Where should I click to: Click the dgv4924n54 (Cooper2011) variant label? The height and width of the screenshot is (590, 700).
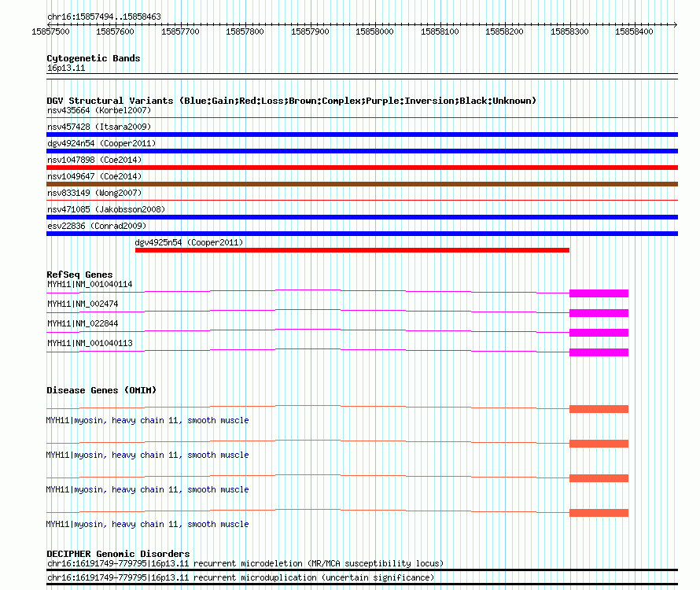[101, 143]
